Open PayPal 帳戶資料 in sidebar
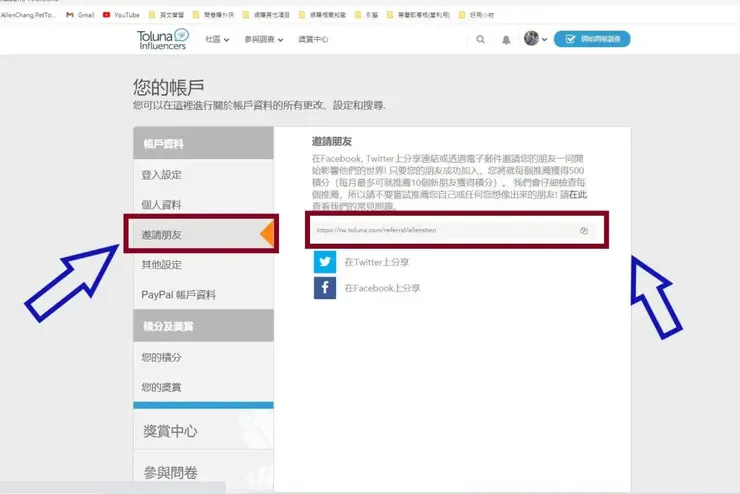Screen dimensions: 740x494 coord(203,295)
